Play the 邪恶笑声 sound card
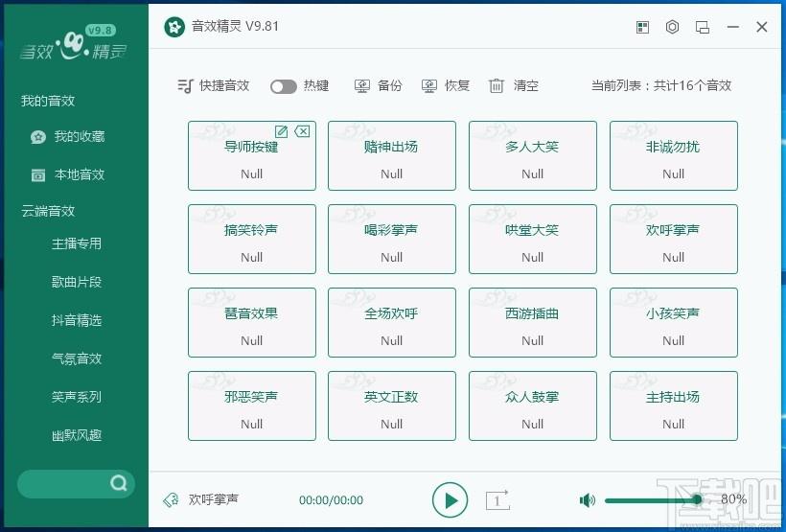This screenshot has height=532, width=786. [252, 405]
